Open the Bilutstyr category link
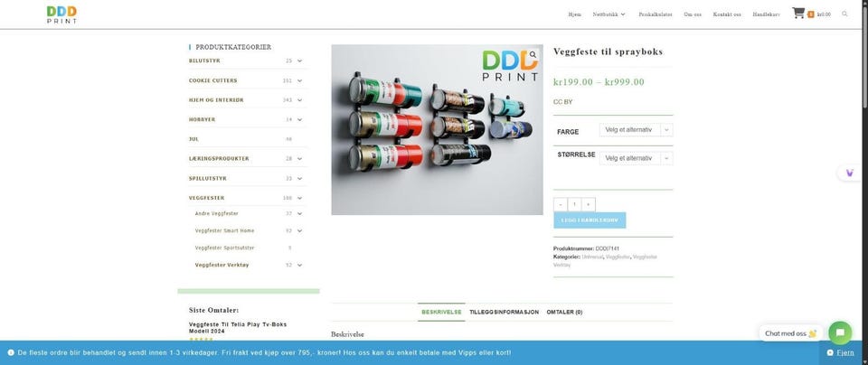 click(204, 61)
